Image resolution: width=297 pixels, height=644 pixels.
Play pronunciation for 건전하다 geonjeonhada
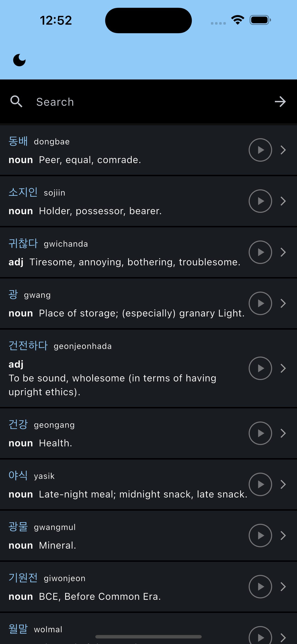pos(260,368)
